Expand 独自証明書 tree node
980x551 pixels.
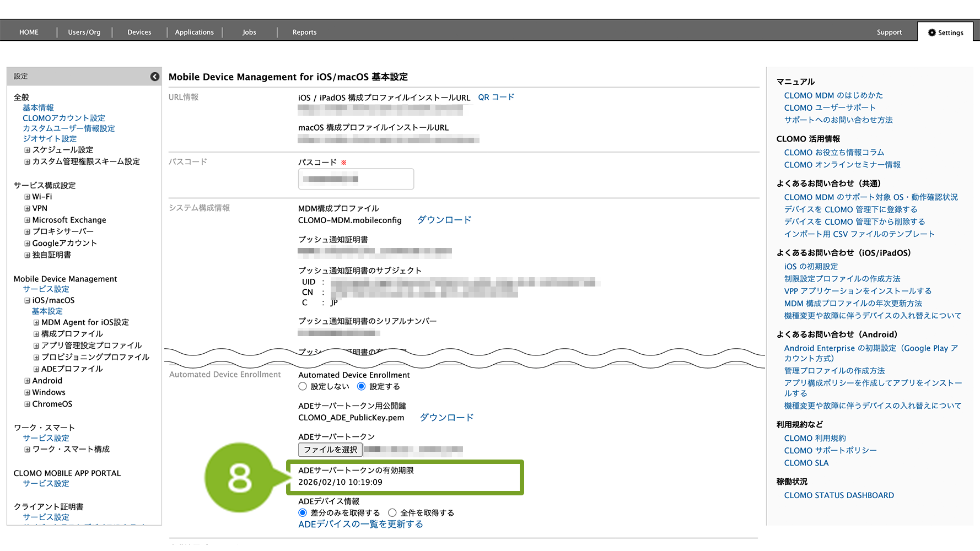[27, 255]
